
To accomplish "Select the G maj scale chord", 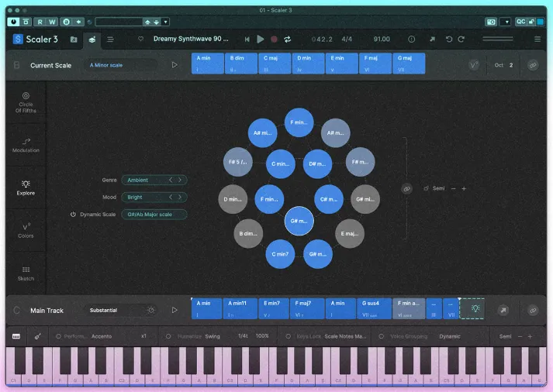I will point(409,64).
